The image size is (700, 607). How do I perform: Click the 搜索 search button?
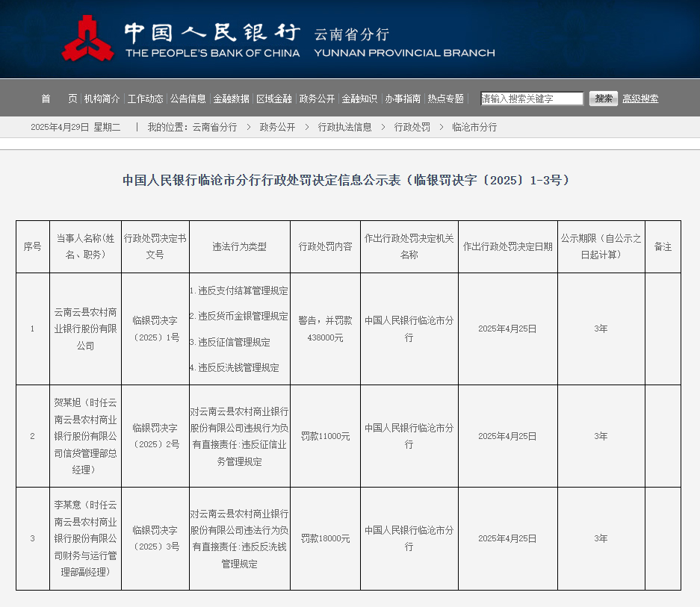(603, 99)
